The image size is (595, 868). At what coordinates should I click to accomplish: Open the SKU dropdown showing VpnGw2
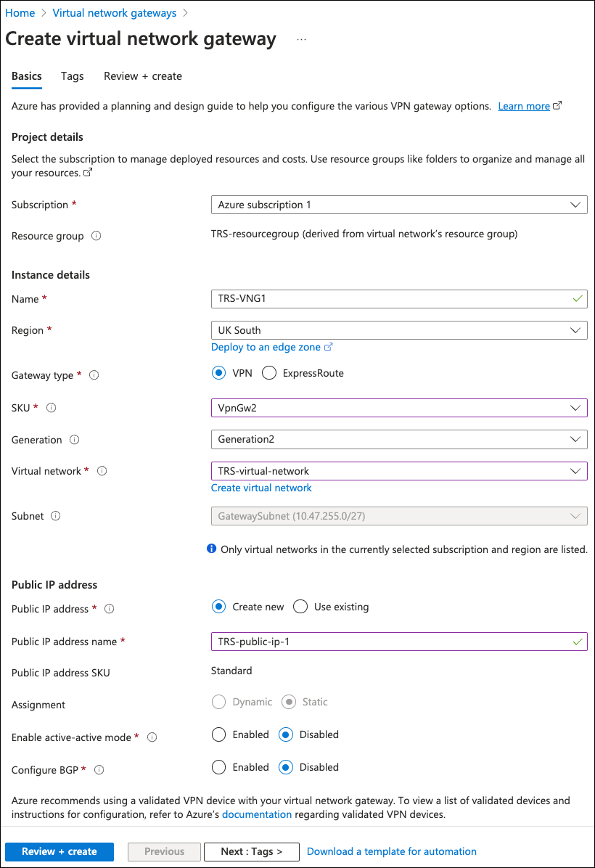398,408
